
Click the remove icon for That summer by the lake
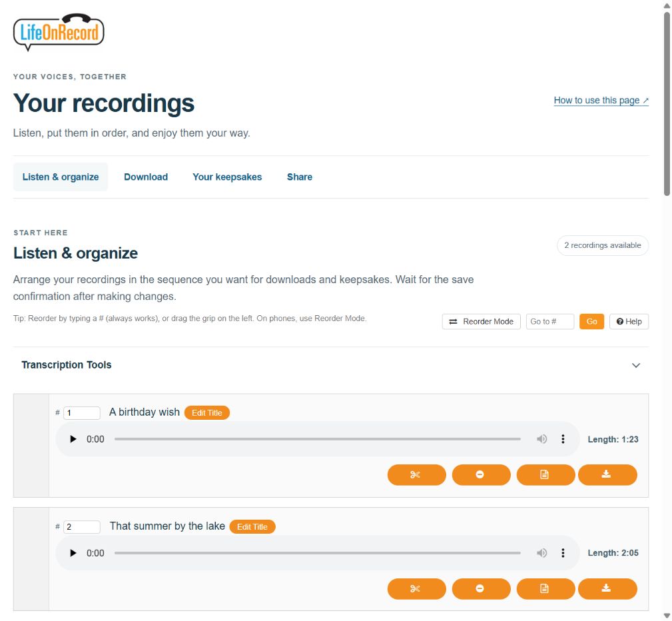pyautogui.click(x=482, y=589)
